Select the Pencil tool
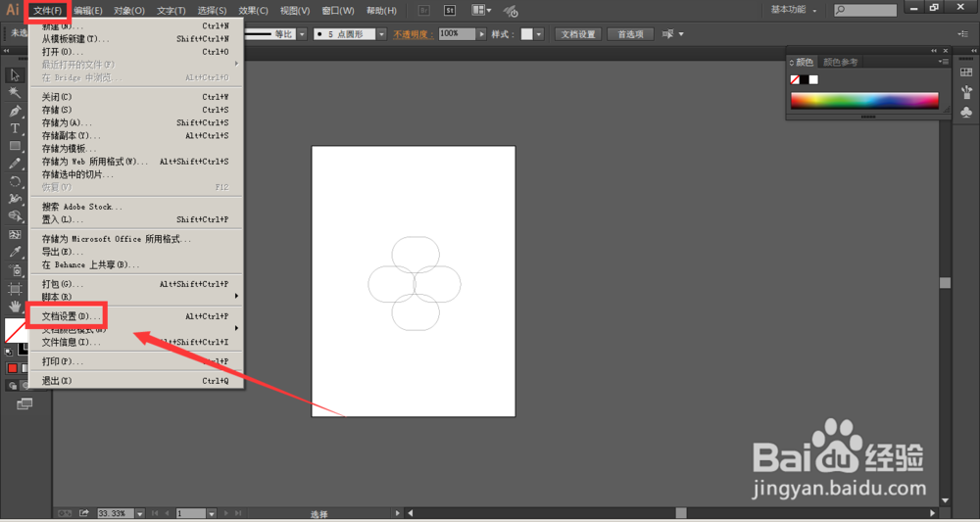Screen dimensions: 980x522 coord(15,164)
